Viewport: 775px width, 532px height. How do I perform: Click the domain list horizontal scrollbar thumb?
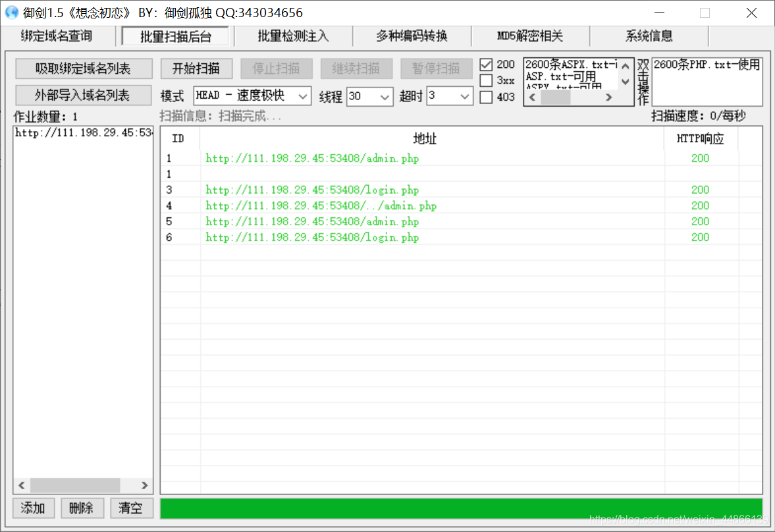coord(75,485)
